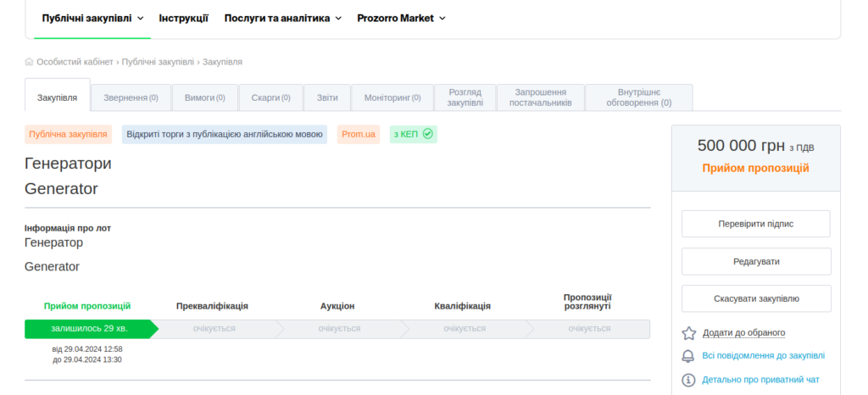Go to the Моніторинг tab

[x=392, y=97]
